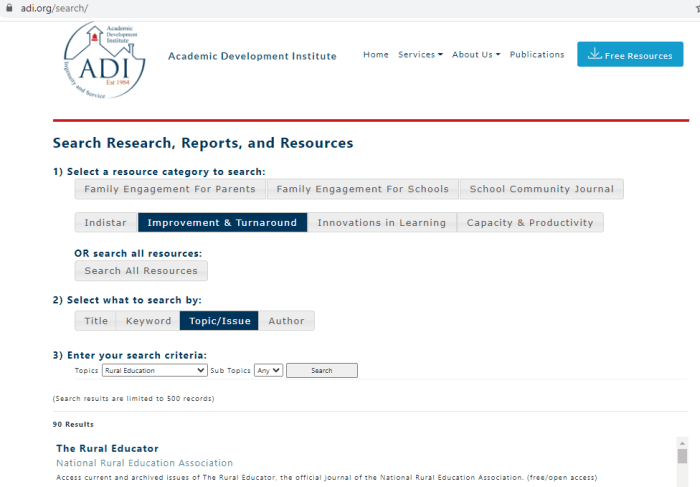Search by Keyword option

148,321
